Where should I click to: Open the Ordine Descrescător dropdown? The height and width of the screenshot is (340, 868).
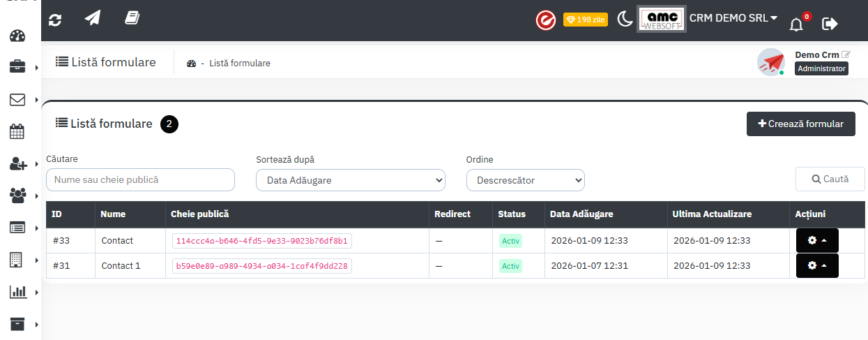tap(525, 180)
